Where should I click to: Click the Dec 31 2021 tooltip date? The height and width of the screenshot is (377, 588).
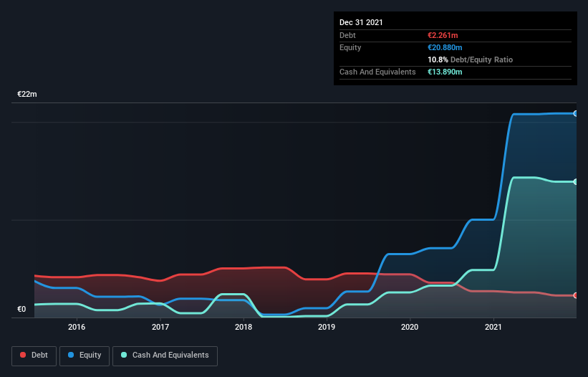pos(361,22)
